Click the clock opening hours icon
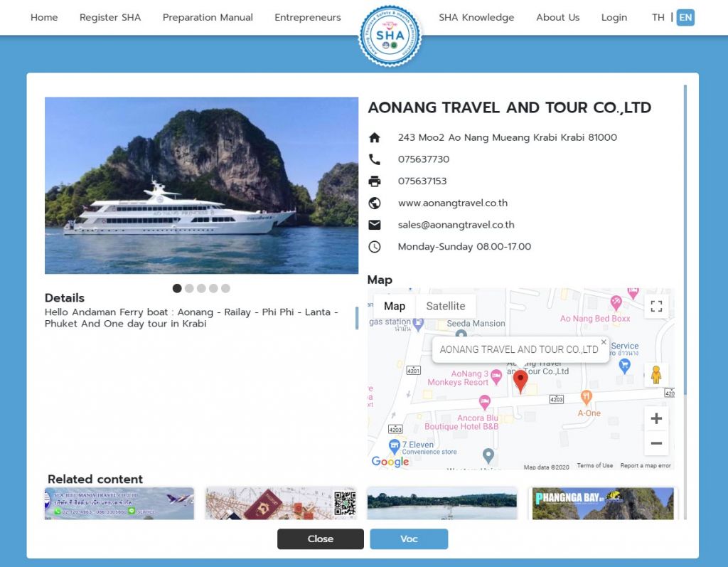Image resolution: width=728 pixels, height=567 pixels. pyautogui.click(x=374, y=247)
